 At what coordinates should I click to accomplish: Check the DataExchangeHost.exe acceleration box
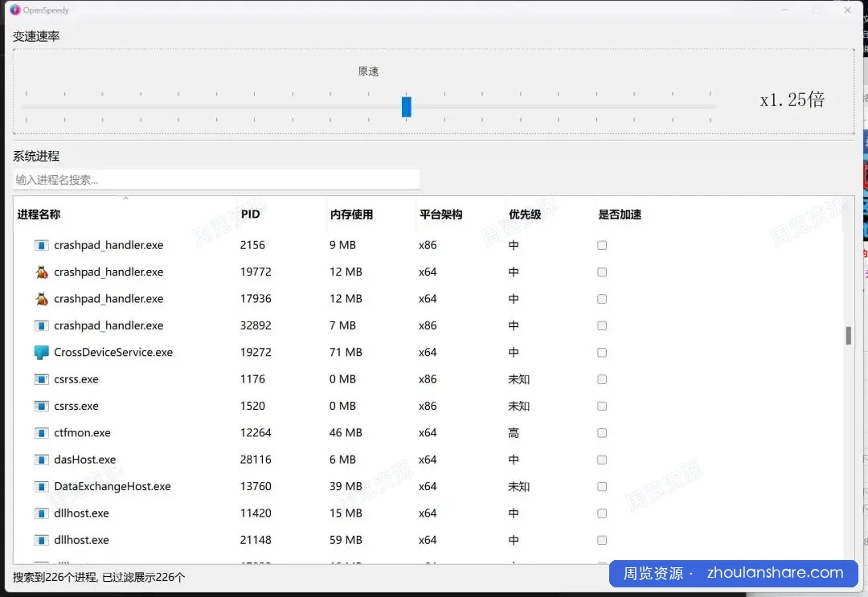coord(602,486)
